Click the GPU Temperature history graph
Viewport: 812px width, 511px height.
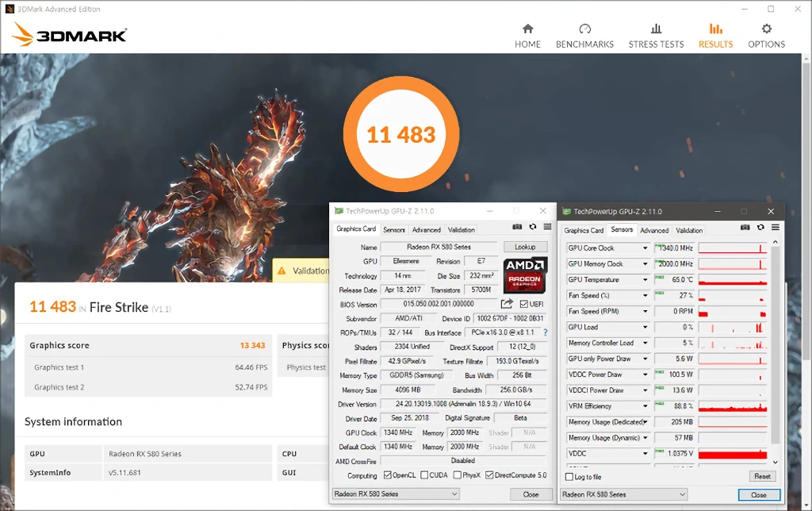pyautogui.click(x=733, y=280)
